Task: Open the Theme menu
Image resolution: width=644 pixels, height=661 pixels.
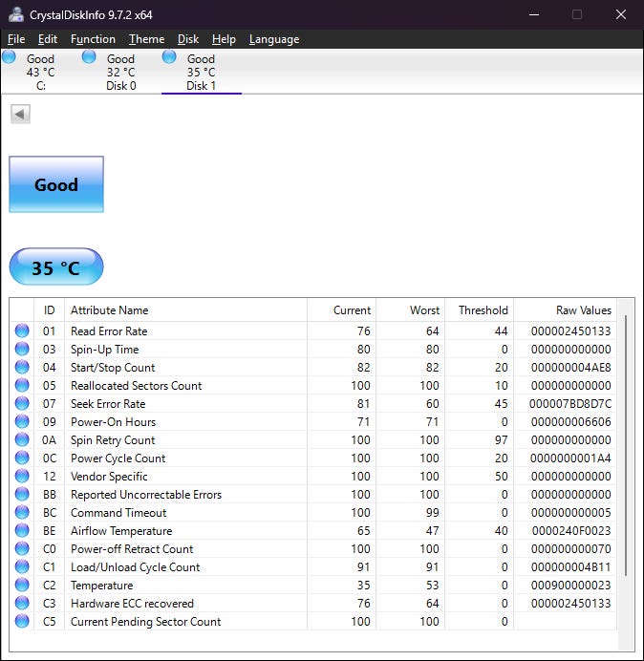Action: [x=146, y=39]
